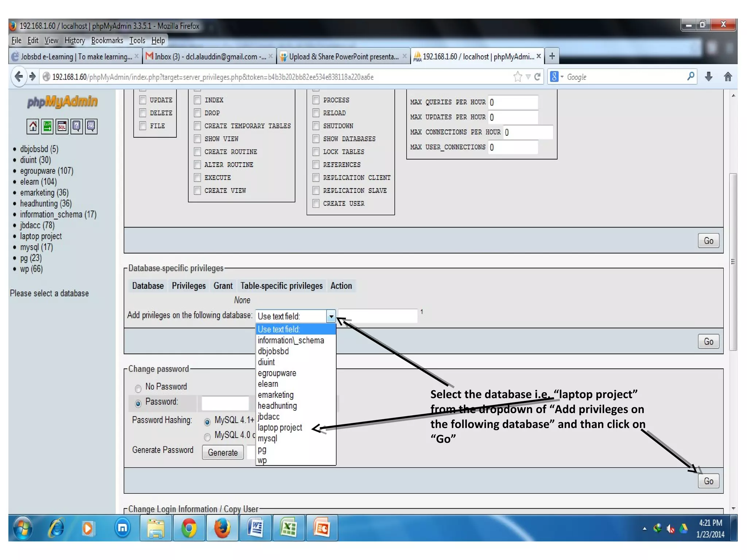This screenshot has height=560, width=747.
Task: Open Microsoft Excel from taskbar
Action: [x=289, y=528]
